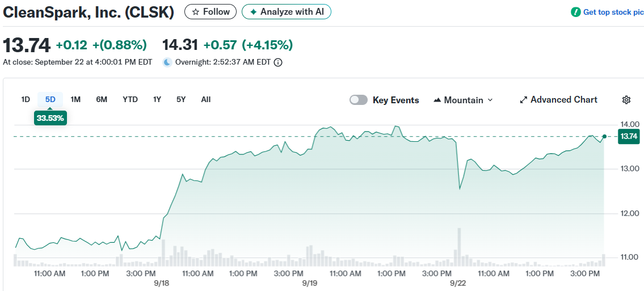Viewport: 644px width, 291px height.
Task: Click the 9/18 date label
Action: pos(161,283)
